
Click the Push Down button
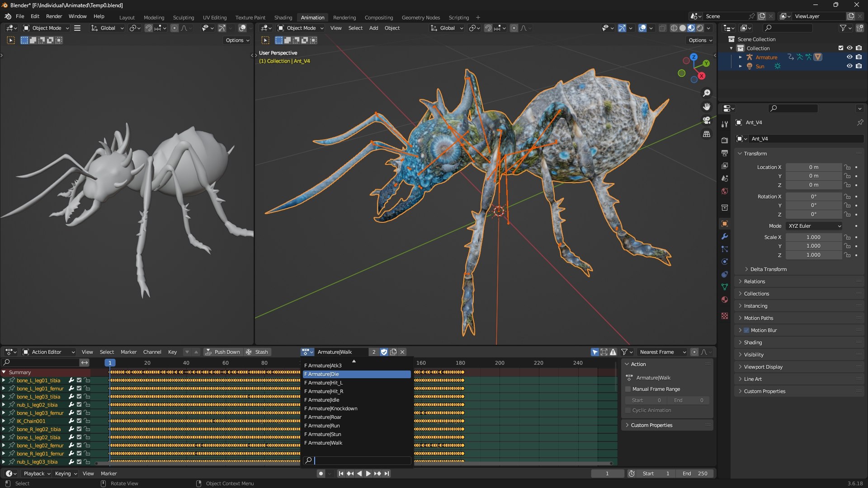pos(222,352)
